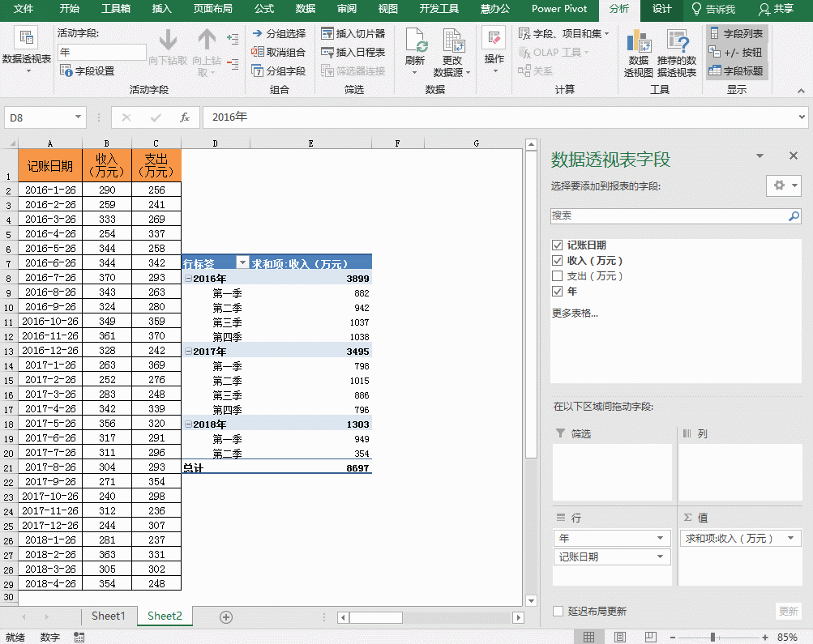Click the 共享 share button
The height and width of the screenshot is (644, 813).
[x=777, y=9]
